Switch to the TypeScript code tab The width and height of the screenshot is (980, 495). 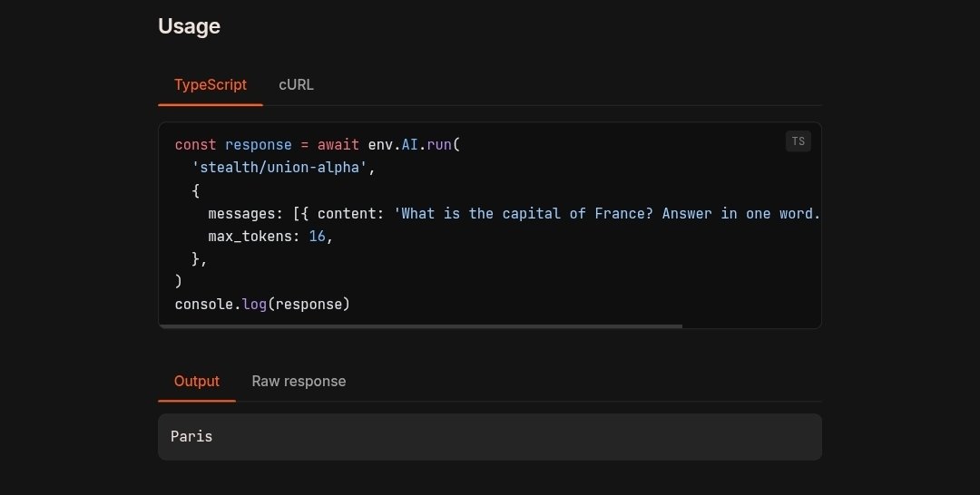210,85
